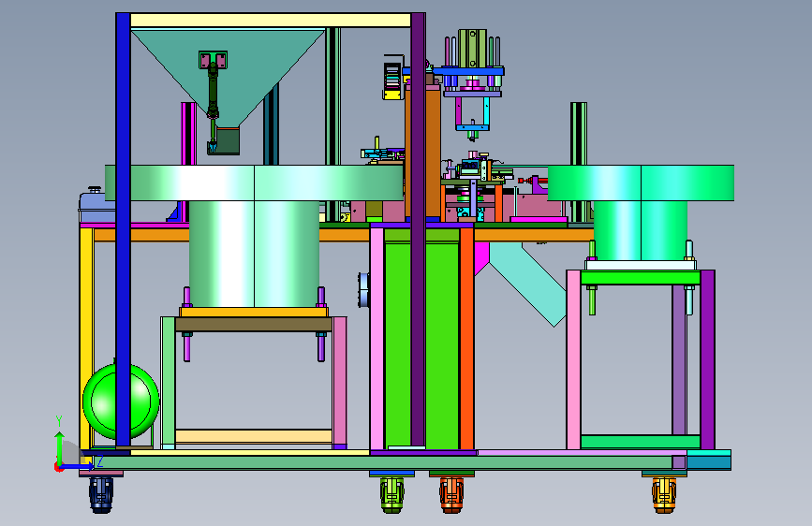Select the light green leg of left stand
The height and width of the screenshot is (526, 812).
(168, 383)
